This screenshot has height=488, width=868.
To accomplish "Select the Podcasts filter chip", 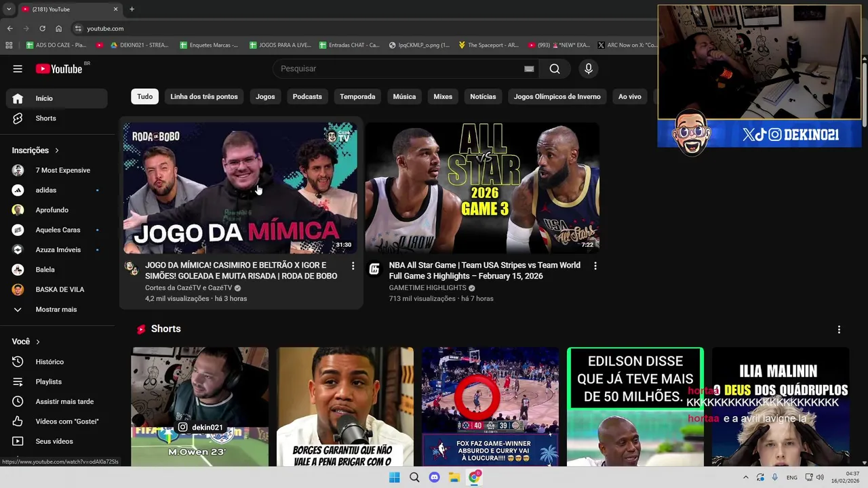I will (x=307, y=96).
